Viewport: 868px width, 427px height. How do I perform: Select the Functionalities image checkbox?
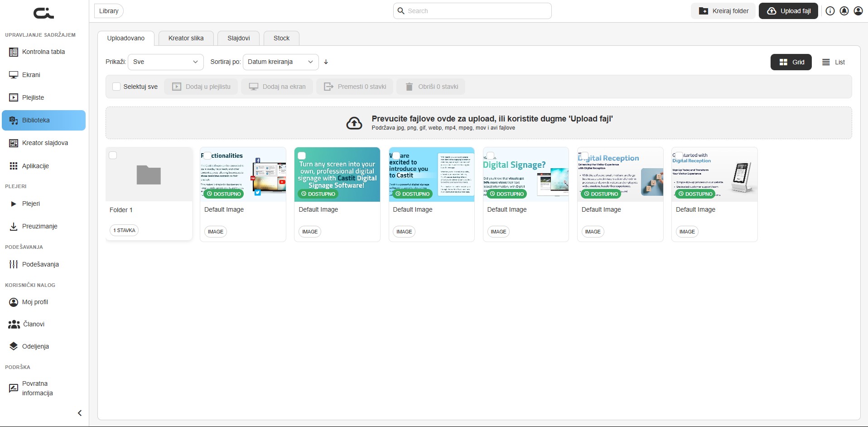207,155
